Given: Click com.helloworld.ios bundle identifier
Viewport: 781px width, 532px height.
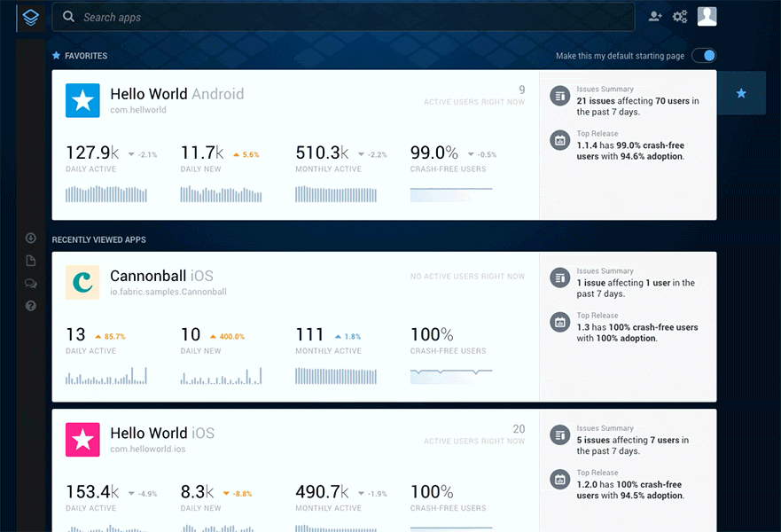Looking at the screenshot, I should 148,449.
